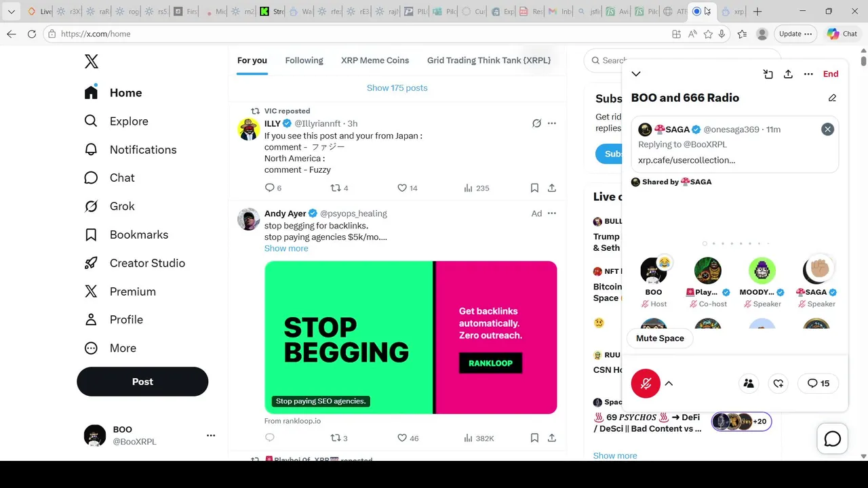The width and height of the screenshot is (868, 488).
Task: Switch to the XRP Meme Coins tab
Action: [x=375, y=60]
